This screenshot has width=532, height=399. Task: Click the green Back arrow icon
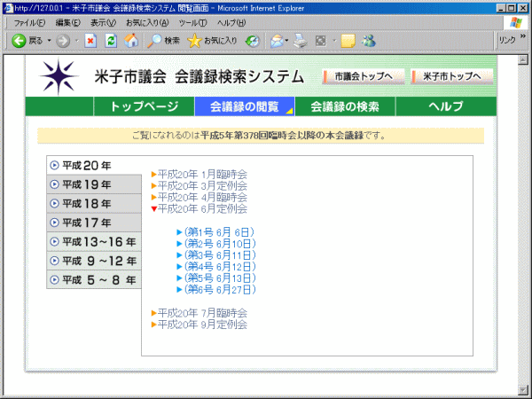(x=19, y=41)
